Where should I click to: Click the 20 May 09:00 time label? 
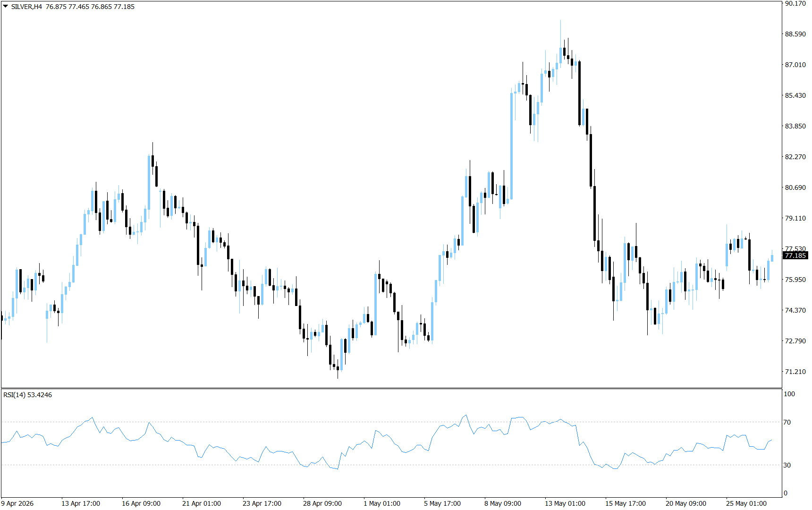pyautogui.click(x=686, y=503)
